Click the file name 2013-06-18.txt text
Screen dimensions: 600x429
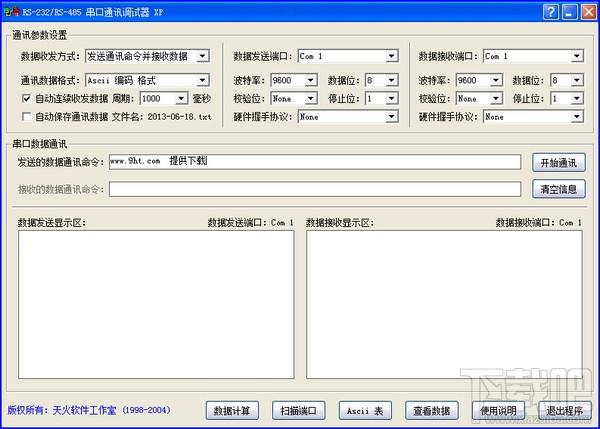coord(179,117)
